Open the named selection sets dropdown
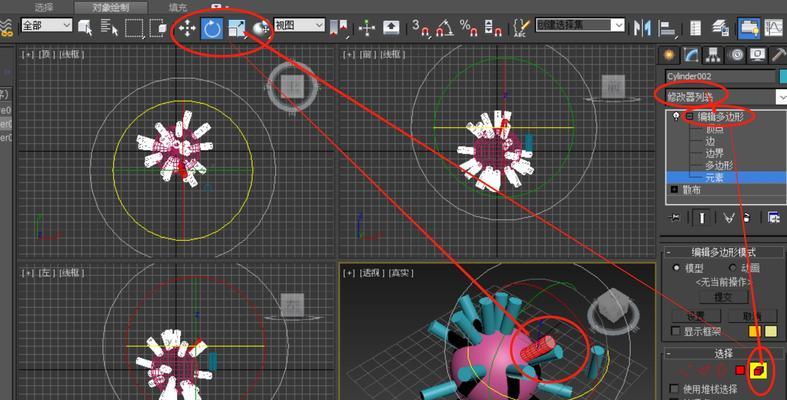The height and width of the screenshot is (400, 787). click(580, 25)
